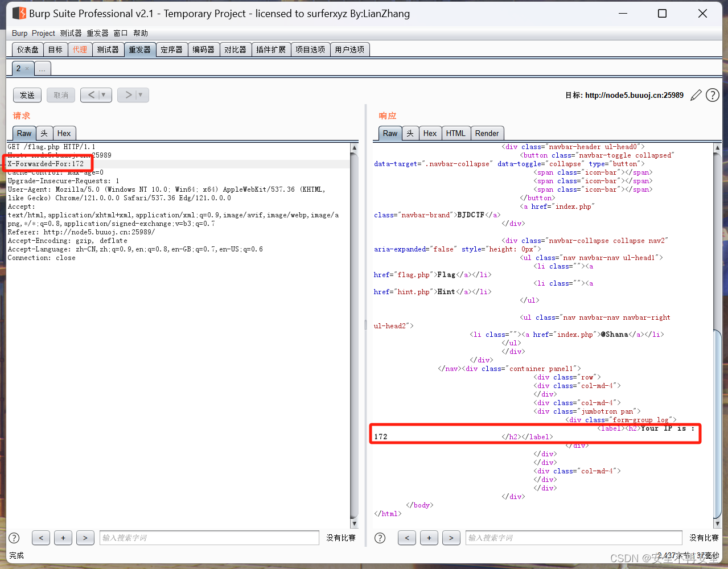Open response search help question icon
728x569 pixels.
click(380, 538)
